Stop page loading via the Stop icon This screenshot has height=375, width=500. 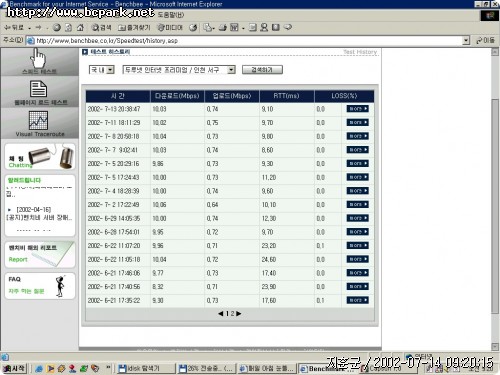57,27
